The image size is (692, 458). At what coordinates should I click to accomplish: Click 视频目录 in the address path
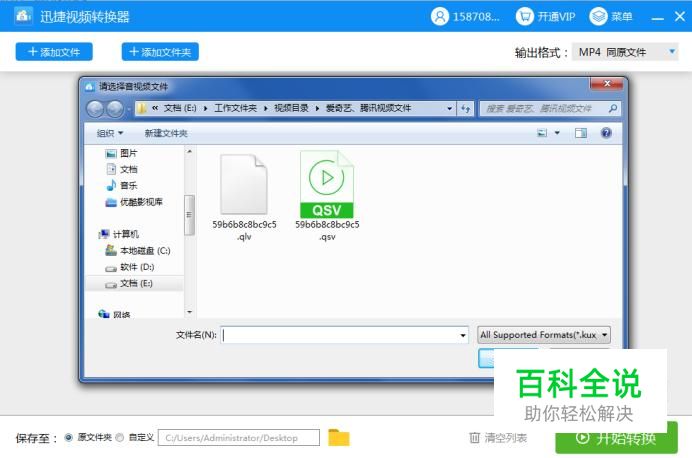click(291, 108)
